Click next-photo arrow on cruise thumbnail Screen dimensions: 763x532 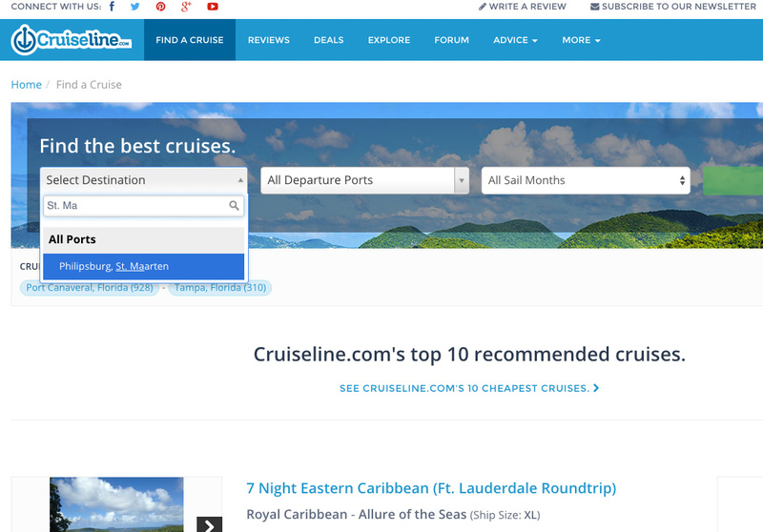[209, 524]
